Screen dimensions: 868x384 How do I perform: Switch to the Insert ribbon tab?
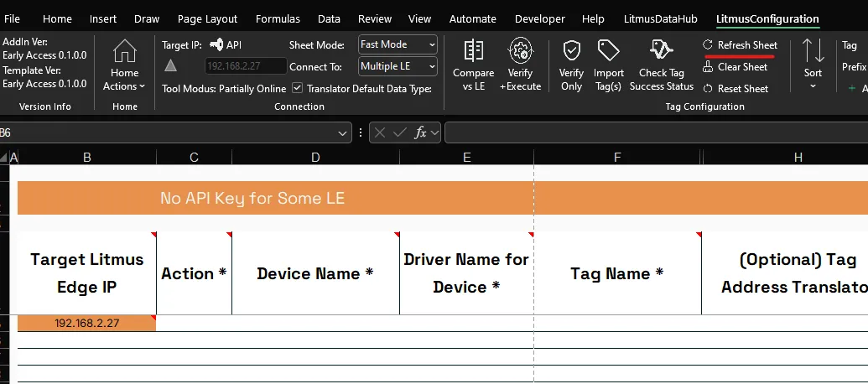click(103, 18)
